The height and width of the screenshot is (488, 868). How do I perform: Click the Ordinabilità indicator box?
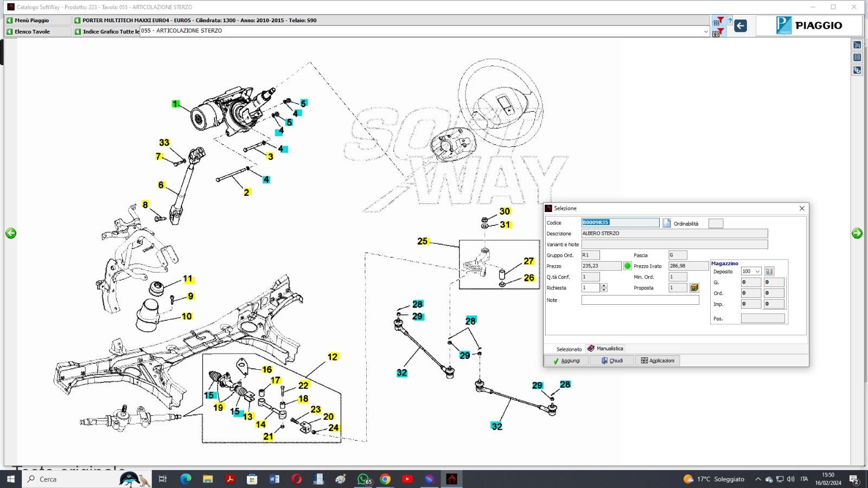pos(716,223)
